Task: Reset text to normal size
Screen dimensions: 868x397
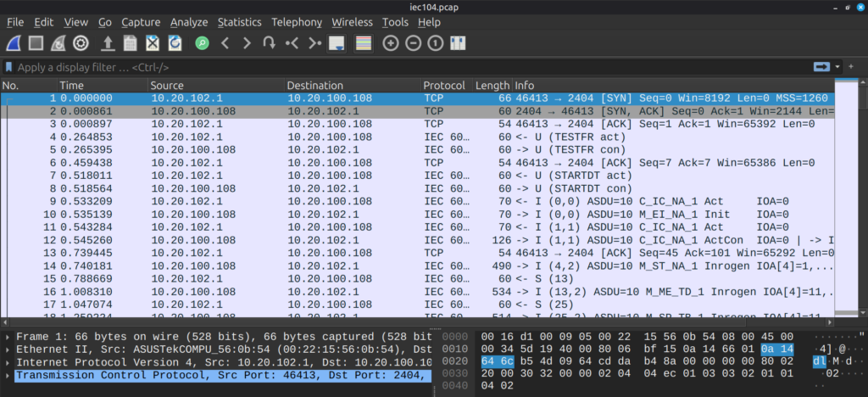Action: click(435, 43)
